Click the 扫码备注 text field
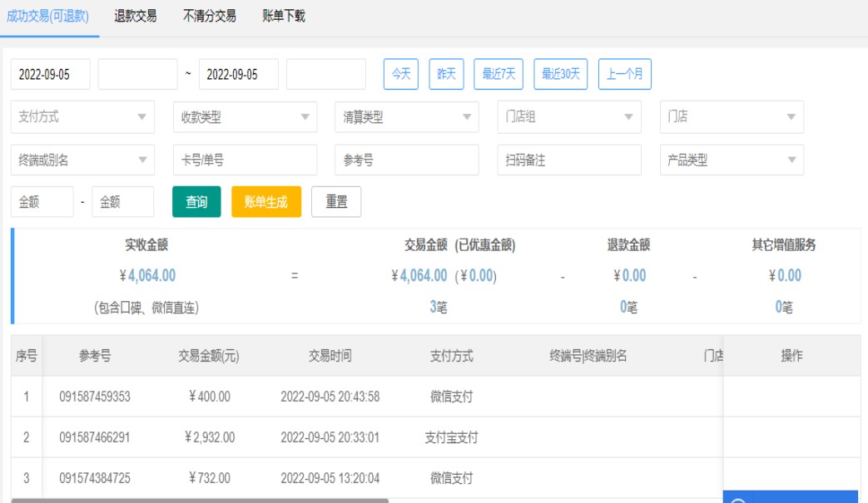This screenshot has height=503, width=868. coord(569,160)
